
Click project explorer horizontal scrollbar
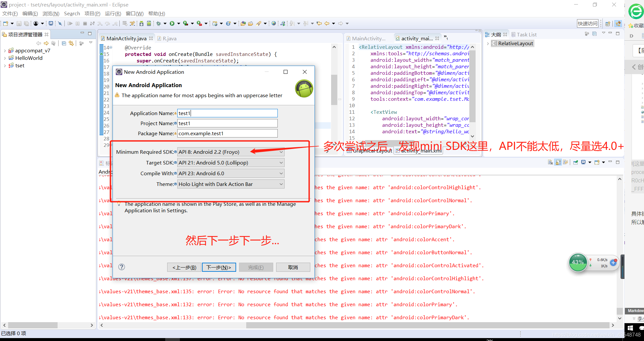coord(33,325)
